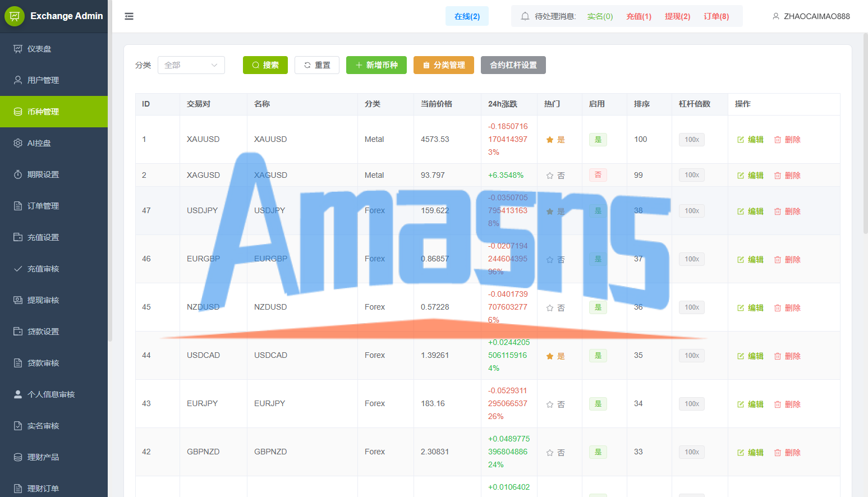Image resolution: width=868 pixels, height=497 pixels.
Task: Click the delete icon for the EURJPY row
Action: 778,404
